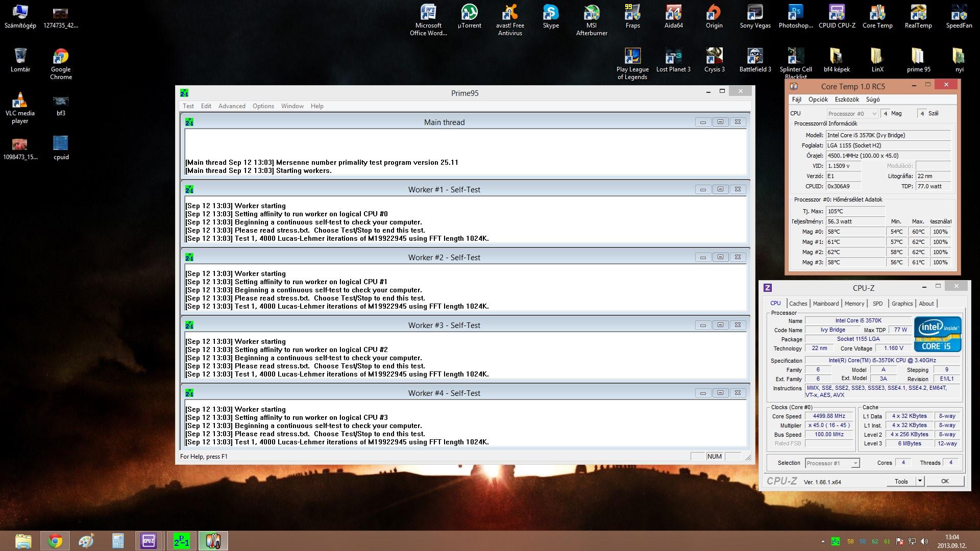Switch to the Graphics tab in CPU-Z
This screenshot has height=551, width=980.
pyautogui.click(x=902, y=304)
